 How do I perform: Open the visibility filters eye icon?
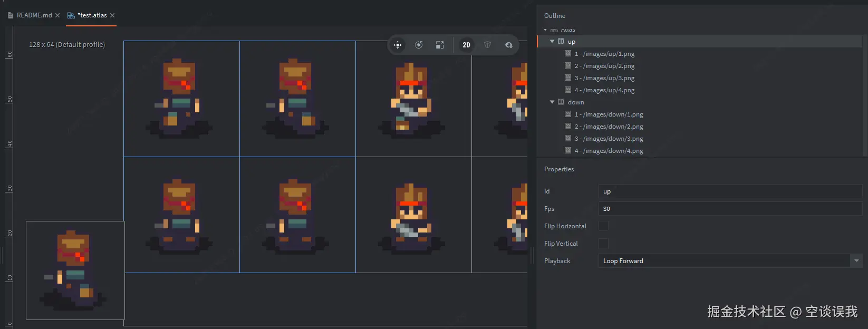508,45
